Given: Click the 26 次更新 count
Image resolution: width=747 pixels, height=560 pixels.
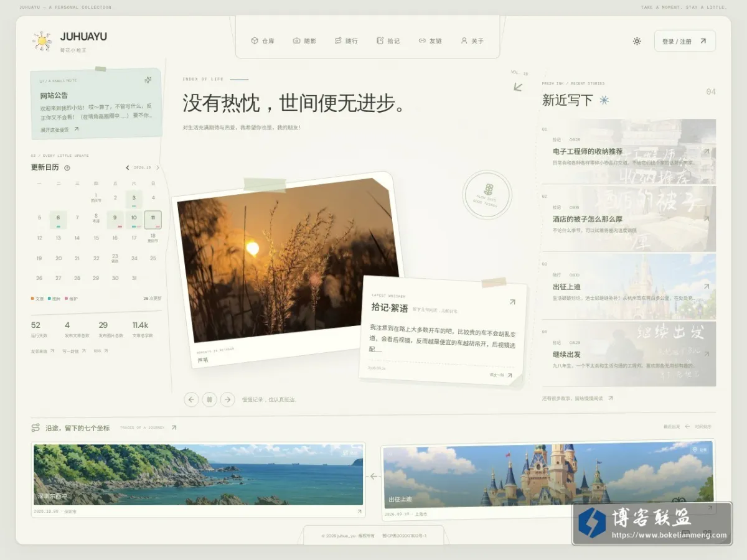Looking at the screenshot, I should (153, 299).
